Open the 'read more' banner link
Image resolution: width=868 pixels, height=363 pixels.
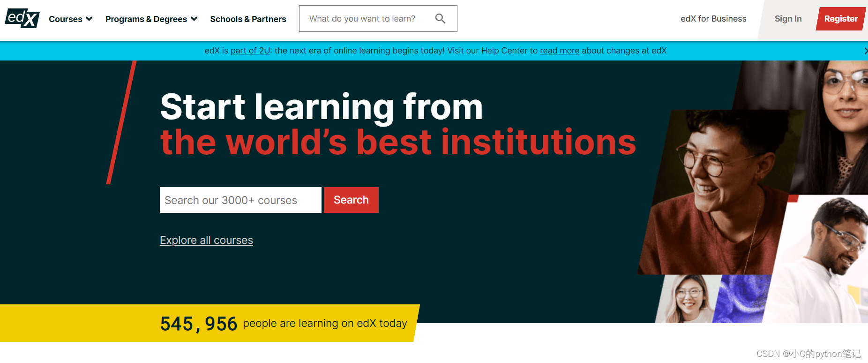(560, 51)
